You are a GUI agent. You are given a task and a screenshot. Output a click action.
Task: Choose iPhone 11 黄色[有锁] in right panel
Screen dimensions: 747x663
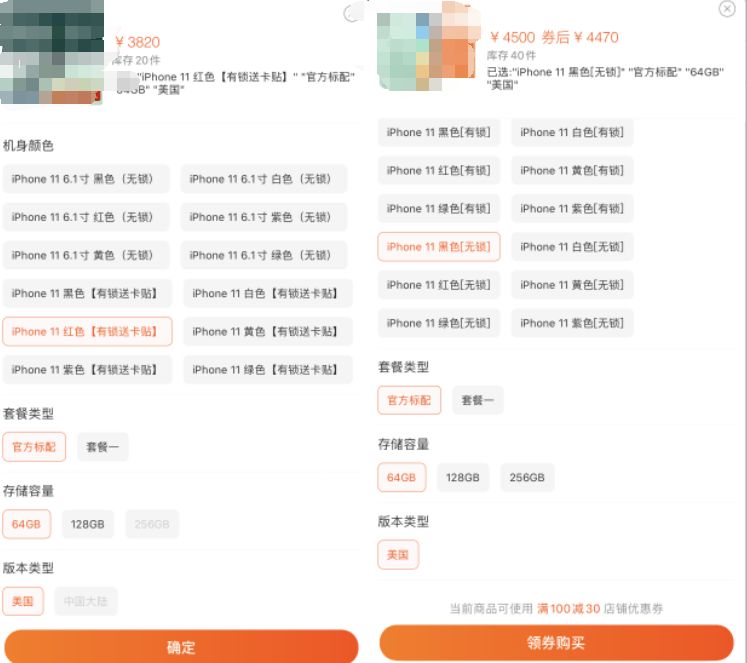(x=572, y=171)
